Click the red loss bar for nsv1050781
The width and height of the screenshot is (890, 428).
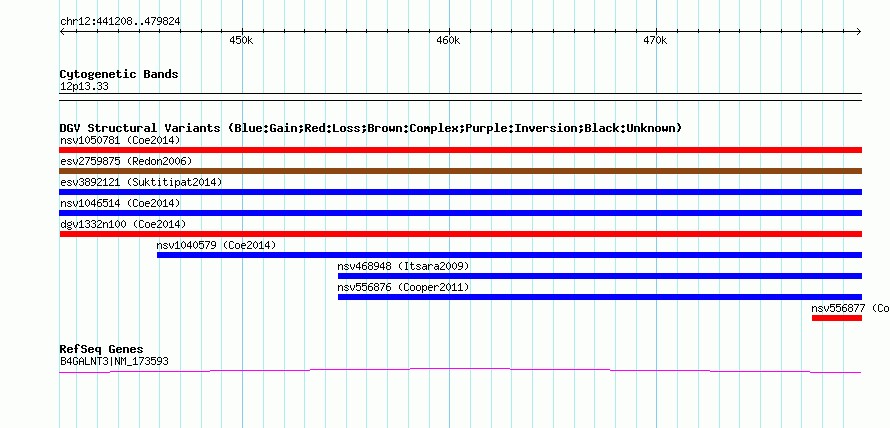tap(460, 150)
